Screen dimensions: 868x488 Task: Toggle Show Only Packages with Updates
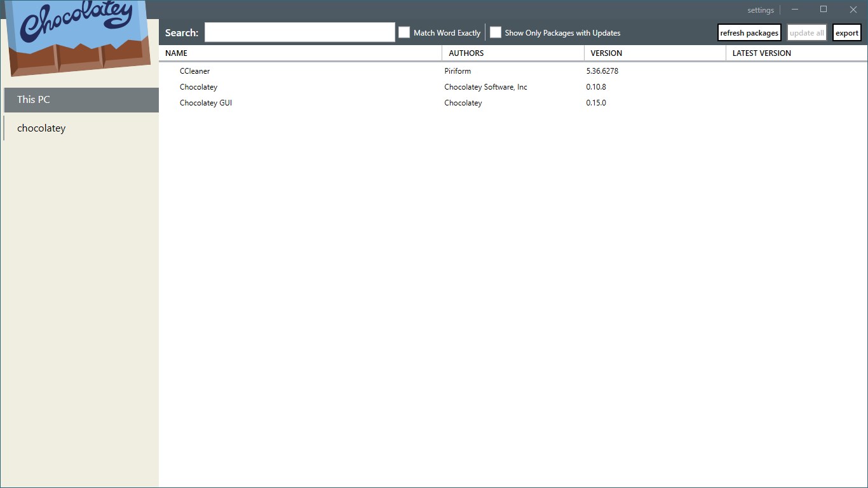pyautogui.click(x=496, y=32)
